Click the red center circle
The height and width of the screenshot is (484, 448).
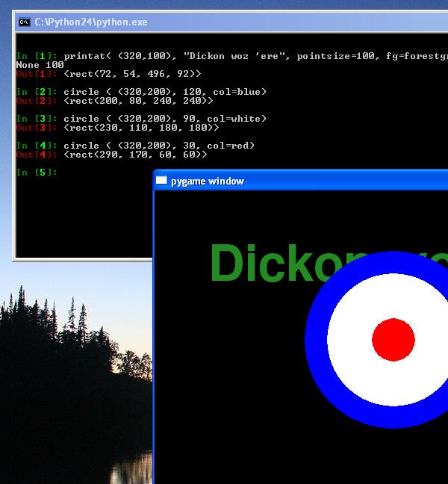pos(393,339)
